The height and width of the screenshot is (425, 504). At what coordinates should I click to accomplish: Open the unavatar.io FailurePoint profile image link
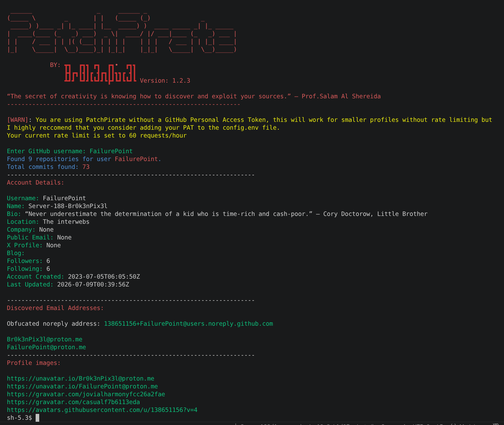(x=82, y=386)
